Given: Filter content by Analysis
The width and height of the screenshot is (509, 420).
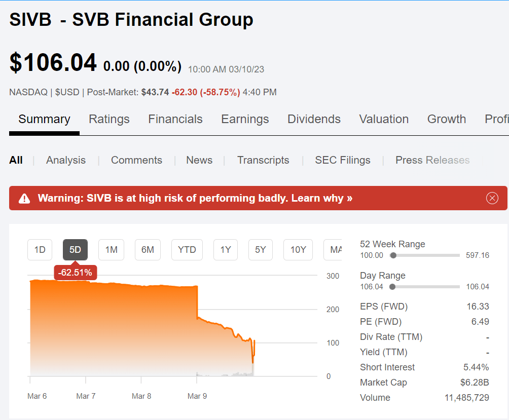Looking at the screenshot, I should coord(66,160).
